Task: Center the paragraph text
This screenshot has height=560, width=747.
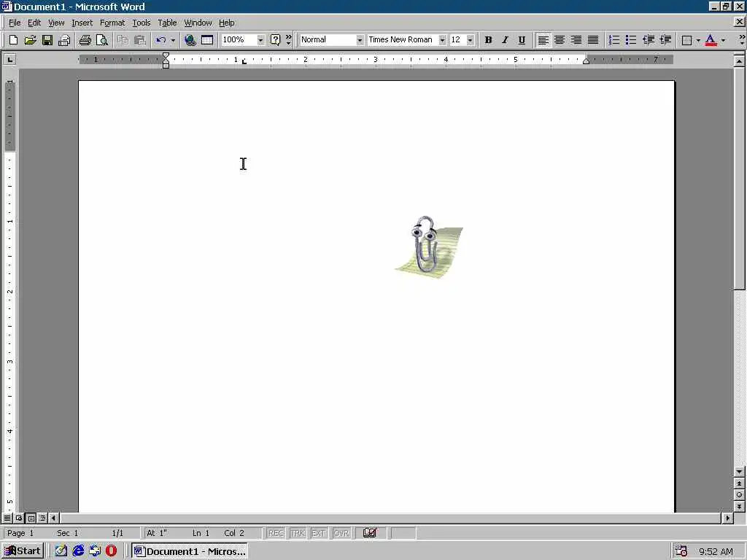Action: (x=560, y=40)
